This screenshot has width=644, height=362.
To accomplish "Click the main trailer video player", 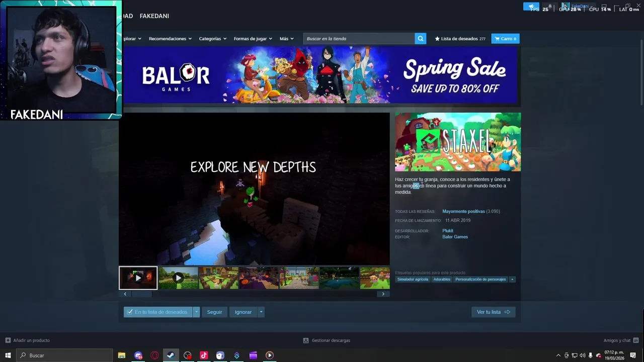I will point(254,189).
